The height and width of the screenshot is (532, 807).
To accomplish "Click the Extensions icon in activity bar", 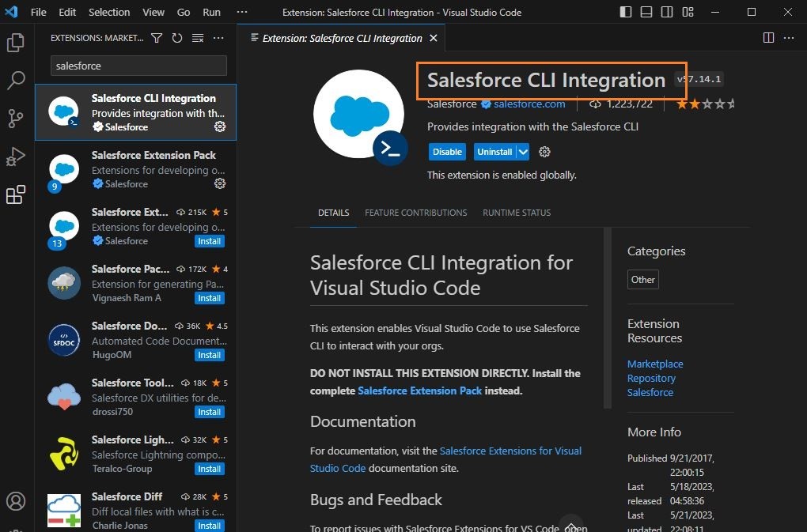I will (x=16, y=194).
